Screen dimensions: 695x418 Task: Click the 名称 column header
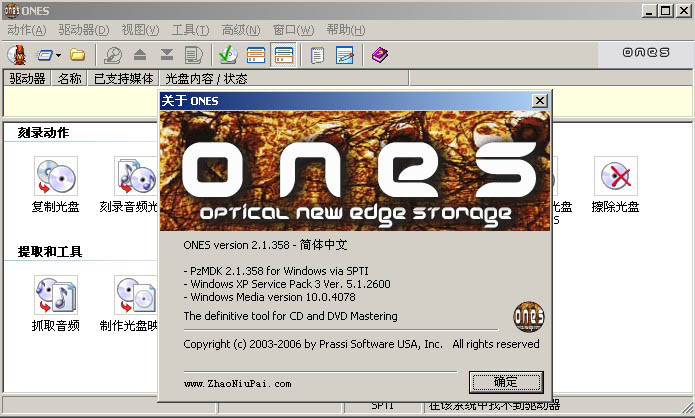tap(70, 78)
